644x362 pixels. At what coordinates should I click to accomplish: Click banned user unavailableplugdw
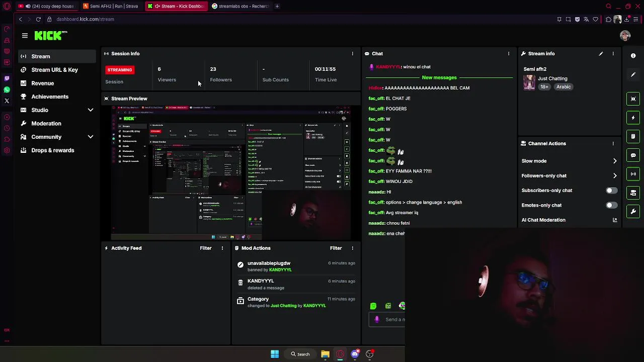point(269,263)
